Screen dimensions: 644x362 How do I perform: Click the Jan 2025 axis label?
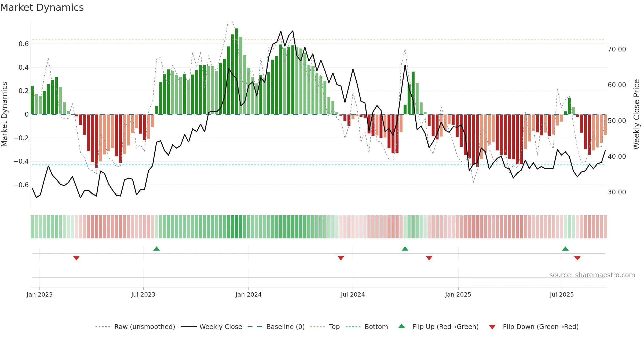(x=458, y=294)
